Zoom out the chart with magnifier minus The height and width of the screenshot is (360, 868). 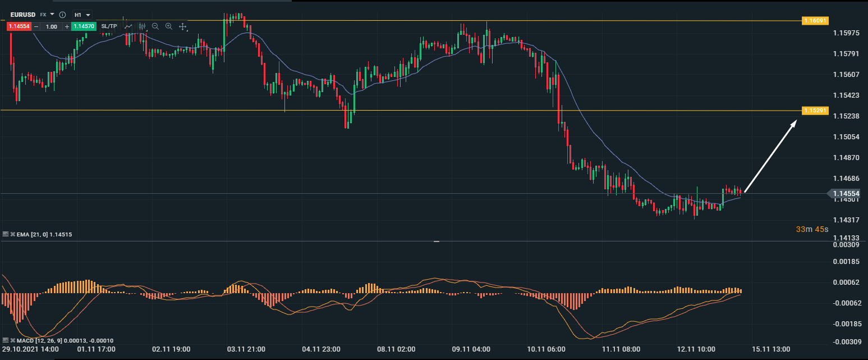click(155, 26)
